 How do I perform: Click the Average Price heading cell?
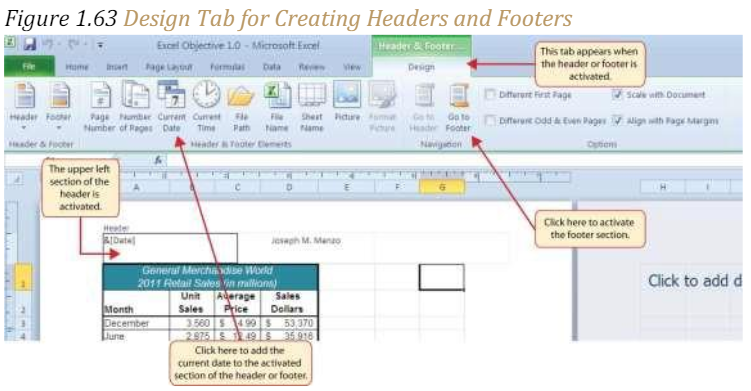[237, 303]
